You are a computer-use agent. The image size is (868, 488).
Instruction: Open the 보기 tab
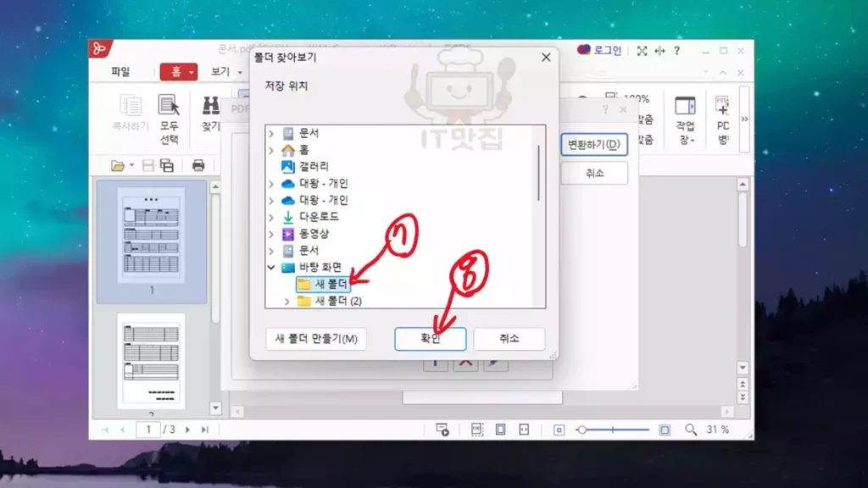tap(220, 72)
